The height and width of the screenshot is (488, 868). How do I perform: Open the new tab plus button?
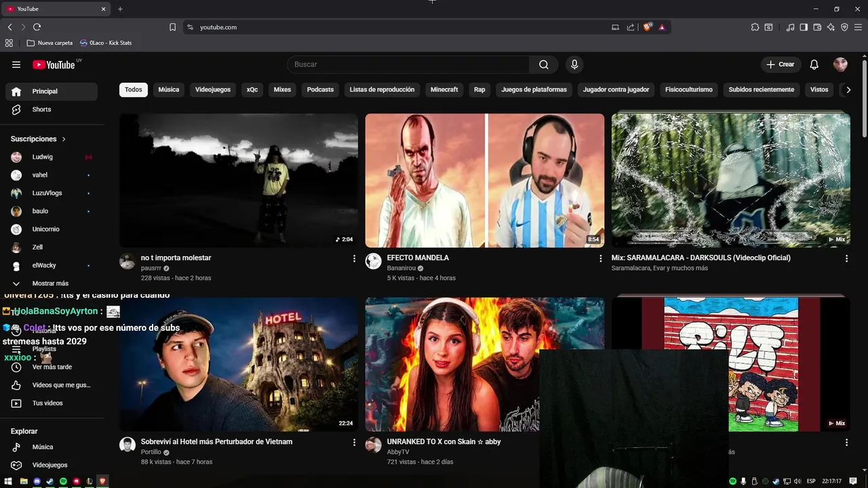click(120, 9)
